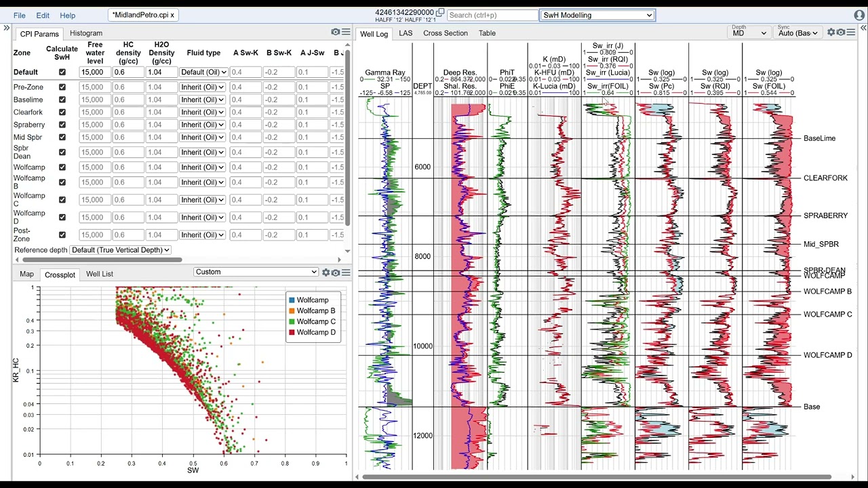Open the Edit menu
This screenshot has width=868, height=488.
(x=43, y=15)
